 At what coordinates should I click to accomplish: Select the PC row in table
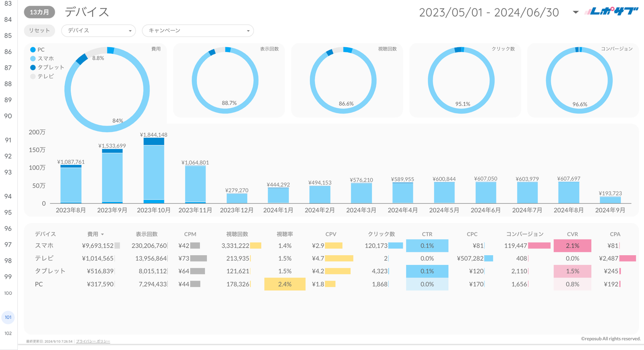(x=331, y=284)
